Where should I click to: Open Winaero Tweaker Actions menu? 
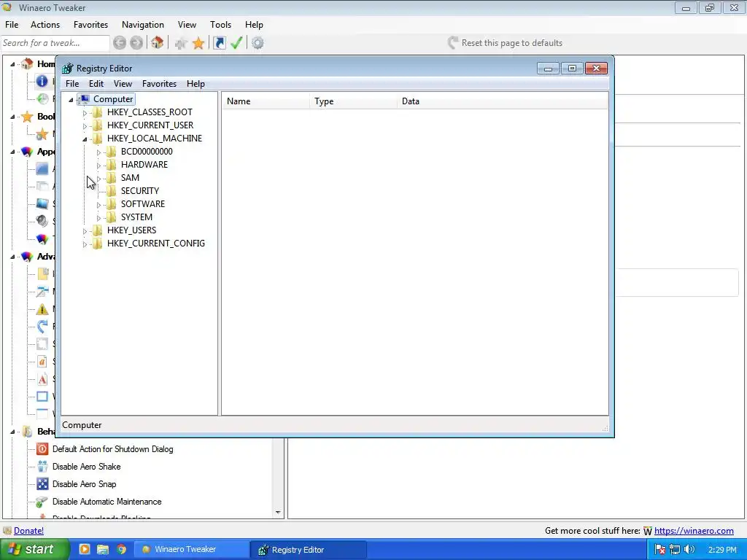[45, 25]
